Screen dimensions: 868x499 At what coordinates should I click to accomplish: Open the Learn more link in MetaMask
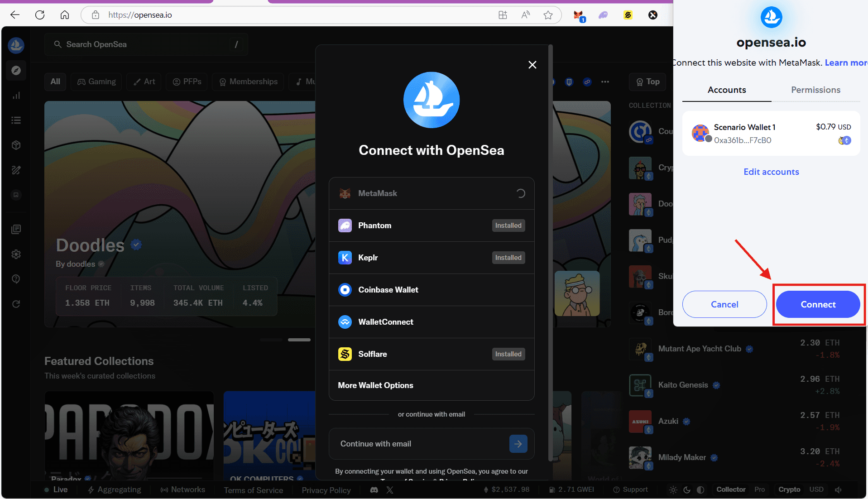coord(846,63)
